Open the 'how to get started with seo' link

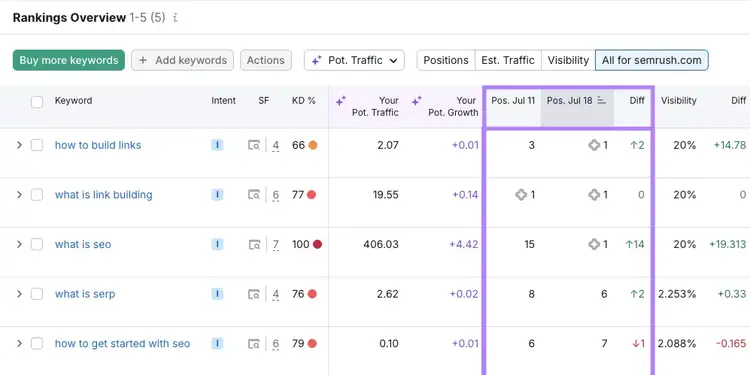pos(122,343)
